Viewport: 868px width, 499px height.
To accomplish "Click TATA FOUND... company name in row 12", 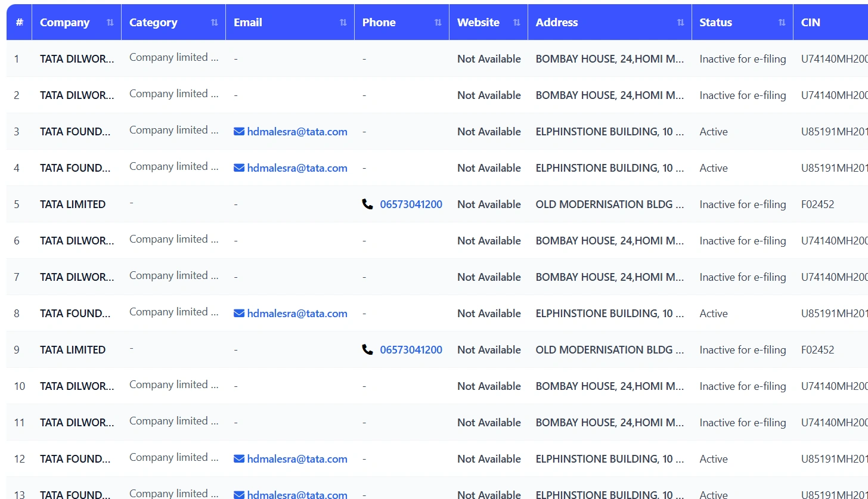I will tap(75, 459).
